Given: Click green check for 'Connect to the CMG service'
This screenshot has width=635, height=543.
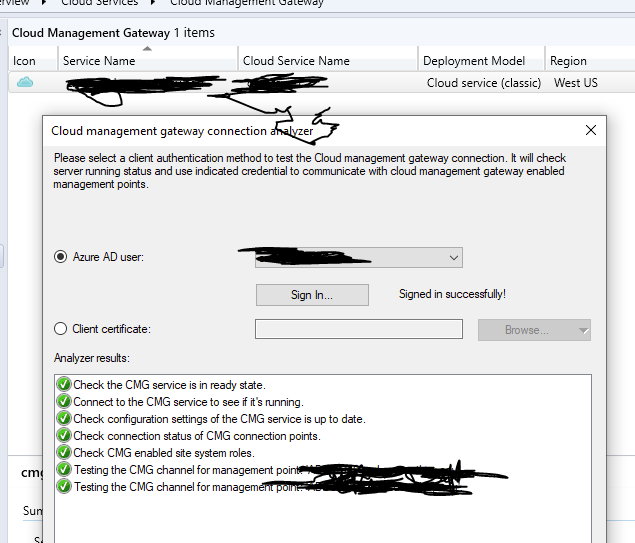Looking at the screenshot, I should [64, 401].
